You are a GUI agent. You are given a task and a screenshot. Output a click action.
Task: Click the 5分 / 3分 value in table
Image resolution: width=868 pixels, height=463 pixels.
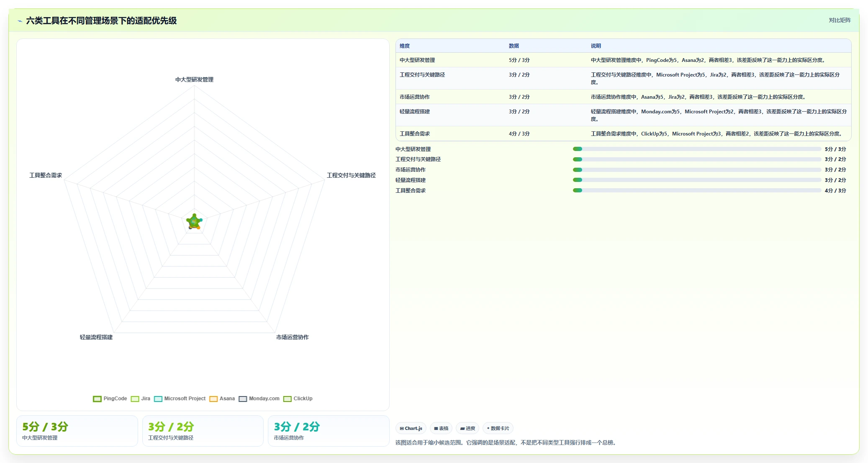519,60
